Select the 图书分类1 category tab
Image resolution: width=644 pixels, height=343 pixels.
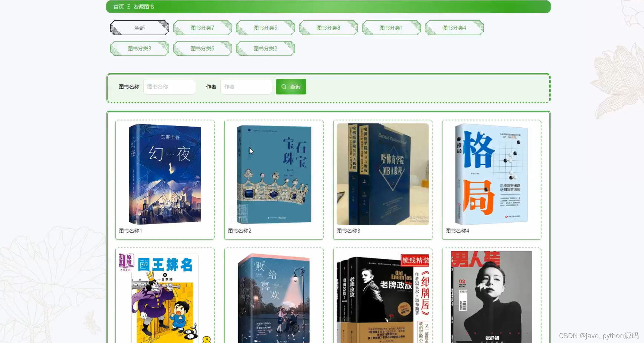click(391, 28)
